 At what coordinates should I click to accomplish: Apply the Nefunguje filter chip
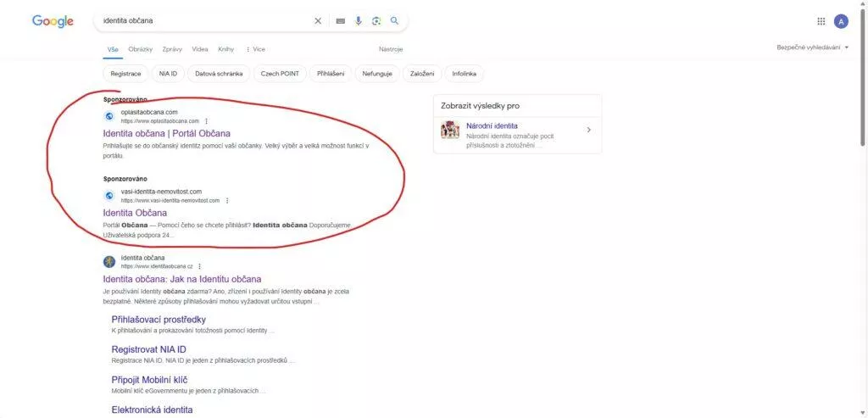377,74
